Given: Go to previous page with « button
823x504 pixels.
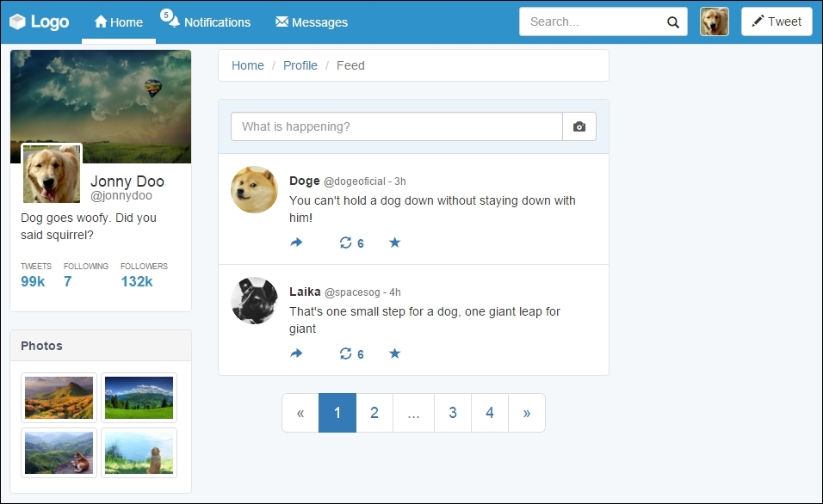Looking at the screenshot, I should (x=300, y=413).
